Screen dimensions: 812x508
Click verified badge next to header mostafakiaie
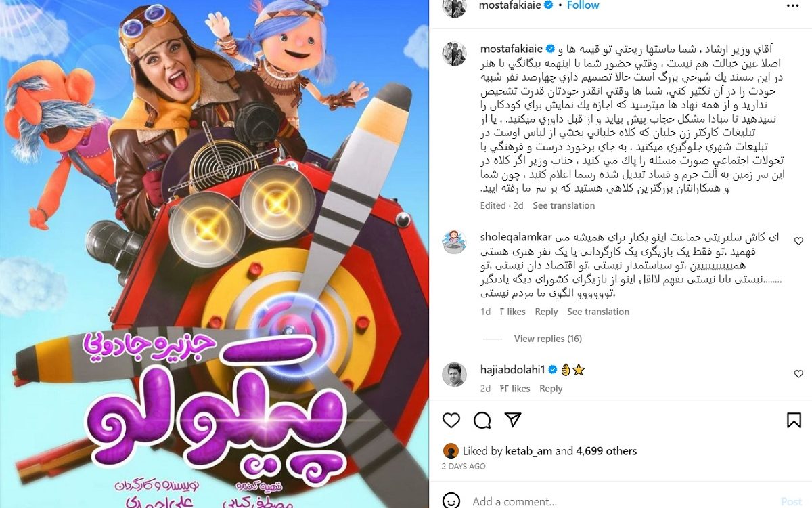(x=549, y=5)
